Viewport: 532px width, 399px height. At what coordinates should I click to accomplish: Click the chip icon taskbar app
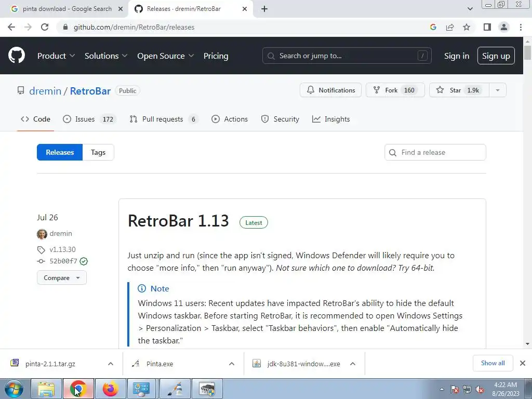pos(207,389)
